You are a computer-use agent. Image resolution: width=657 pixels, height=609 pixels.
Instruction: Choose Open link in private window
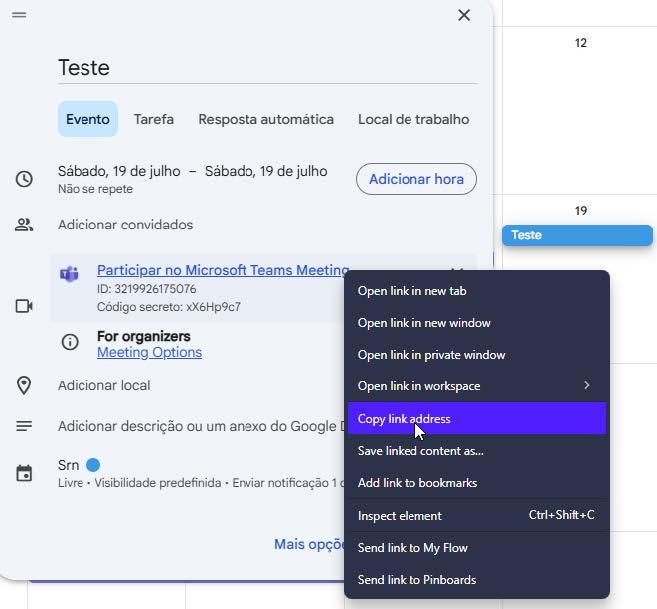click(x=477, y=355)
